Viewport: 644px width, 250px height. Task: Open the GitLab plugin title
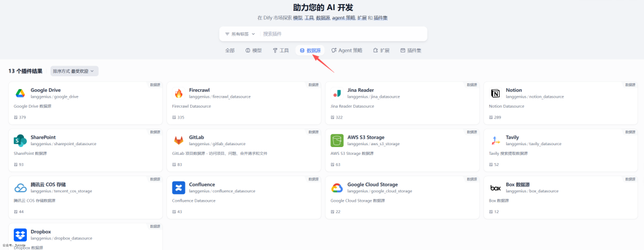pos(196,137)
